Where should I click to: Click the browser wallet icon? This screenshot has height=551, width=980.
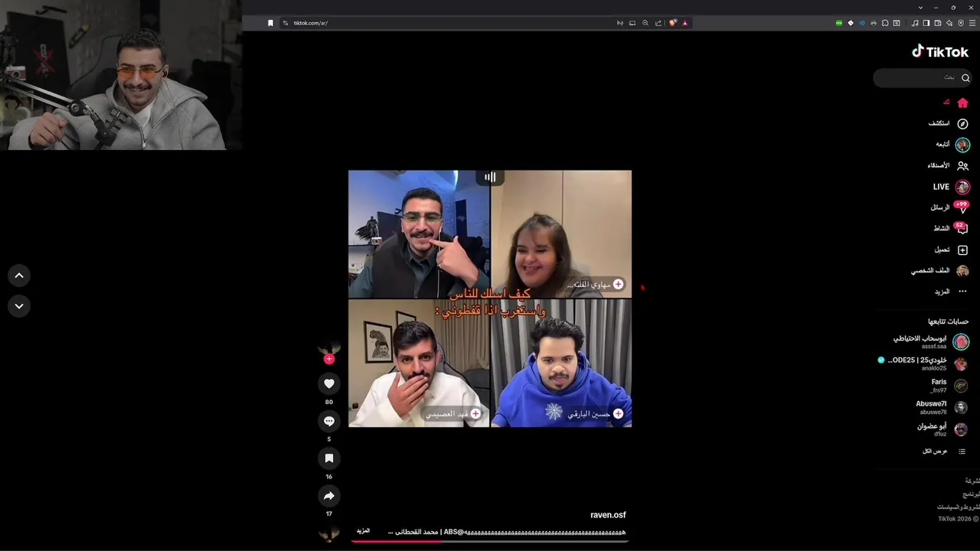click(938, 23)
